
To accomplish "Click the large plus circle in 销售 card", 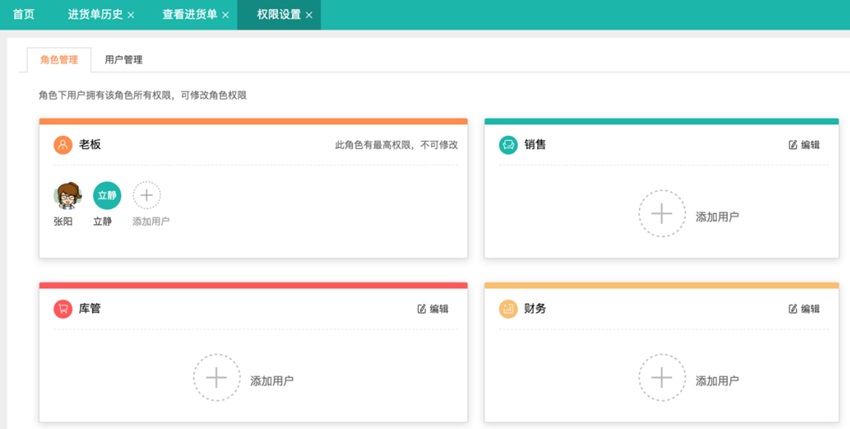I will pyautogui.click(x=661, y=214).
